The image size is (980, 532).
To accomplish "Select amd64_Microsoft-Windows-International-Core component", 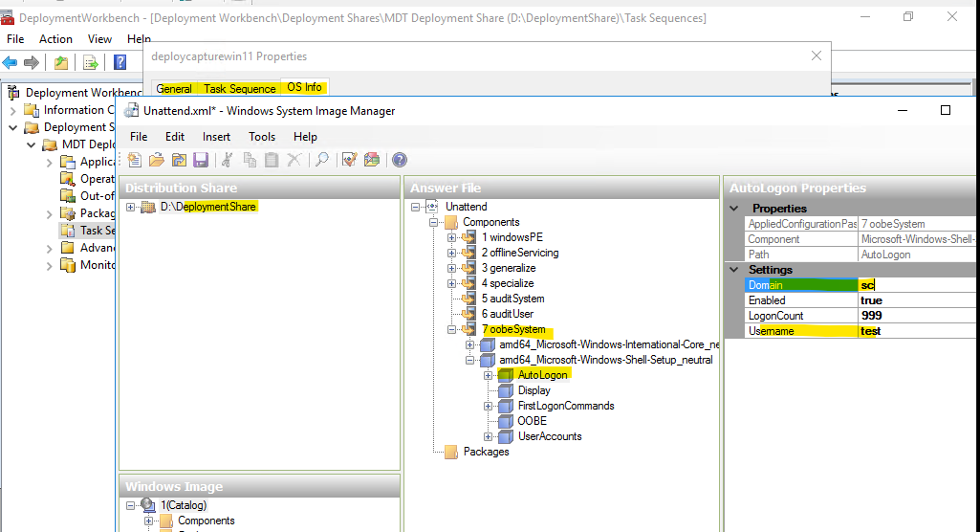I will coord(609,344).
